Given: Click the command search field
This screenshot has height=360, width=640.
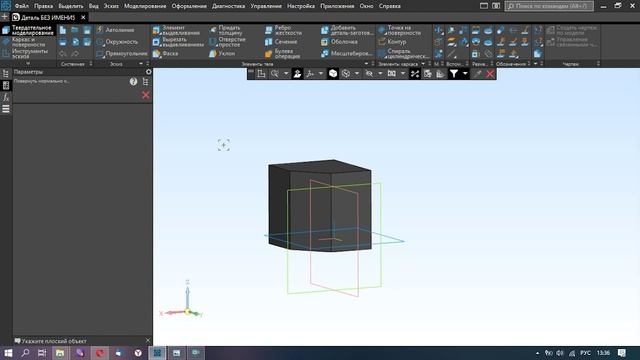Looking at the screenshot, I should [549, 6].
